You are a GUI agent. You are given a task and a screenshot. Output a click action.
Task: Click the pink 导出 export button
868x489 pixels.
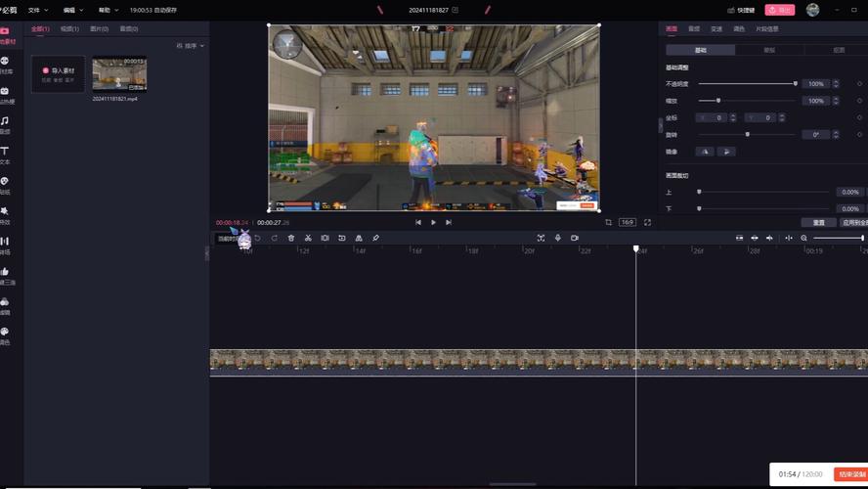(779, 10)
